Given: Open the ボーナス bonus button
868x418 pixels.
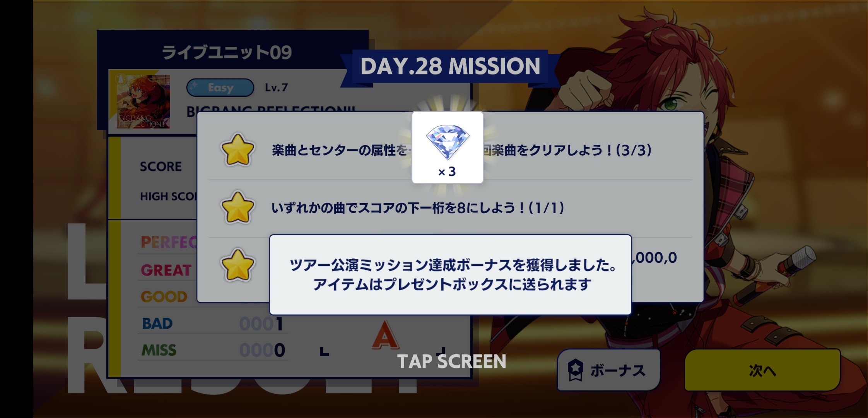Looking at the screenshot, I should pos(608,370).
